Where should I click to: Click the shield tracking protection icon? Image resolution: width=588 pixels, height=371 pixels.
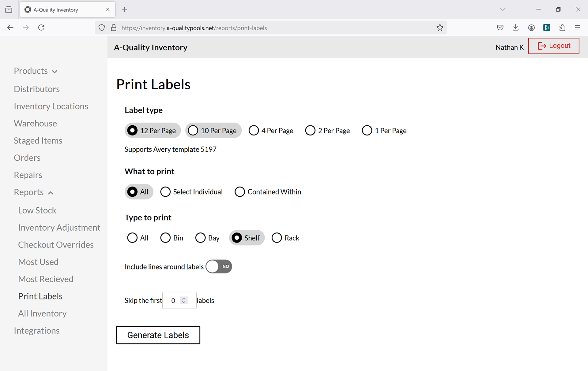point(102,28)
